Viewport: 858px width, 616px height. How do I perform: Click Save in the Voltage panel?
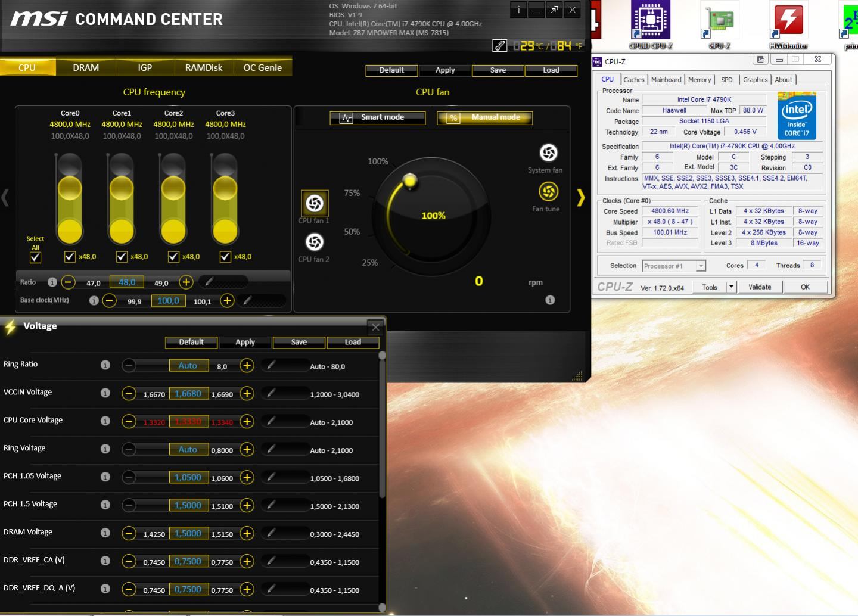click(299, 343)
